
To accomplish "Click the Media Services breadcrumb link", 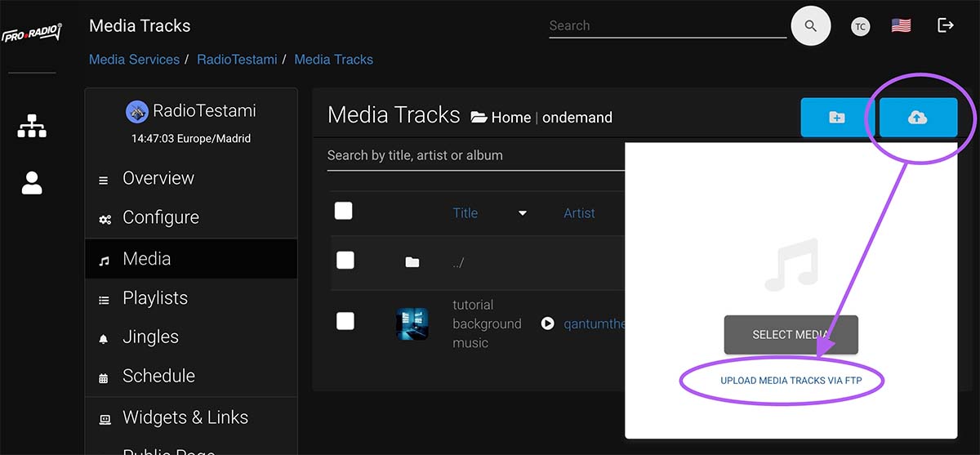I will pyautogui.click(x=134, y=60).
